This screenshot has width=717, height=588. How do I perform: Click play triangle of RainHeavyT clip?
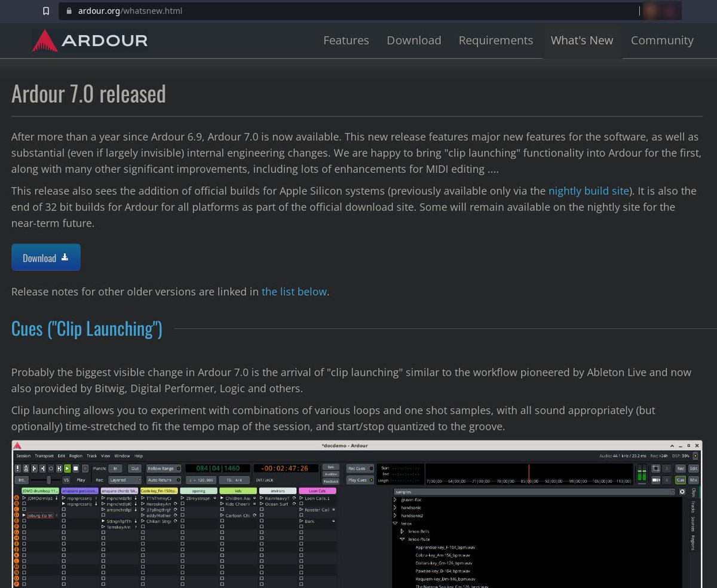pos(261,498)
